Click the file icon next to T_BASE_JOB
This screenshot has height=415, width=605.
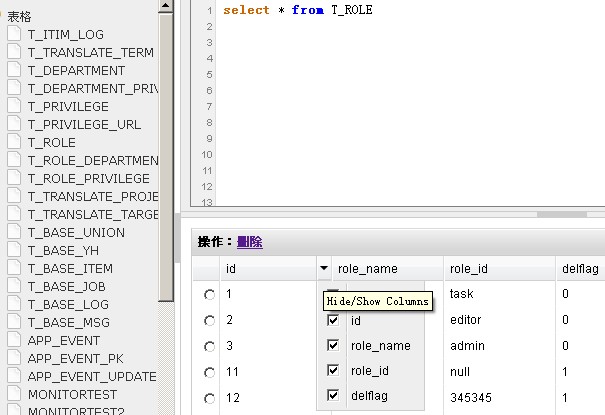(x=14, y=286)
